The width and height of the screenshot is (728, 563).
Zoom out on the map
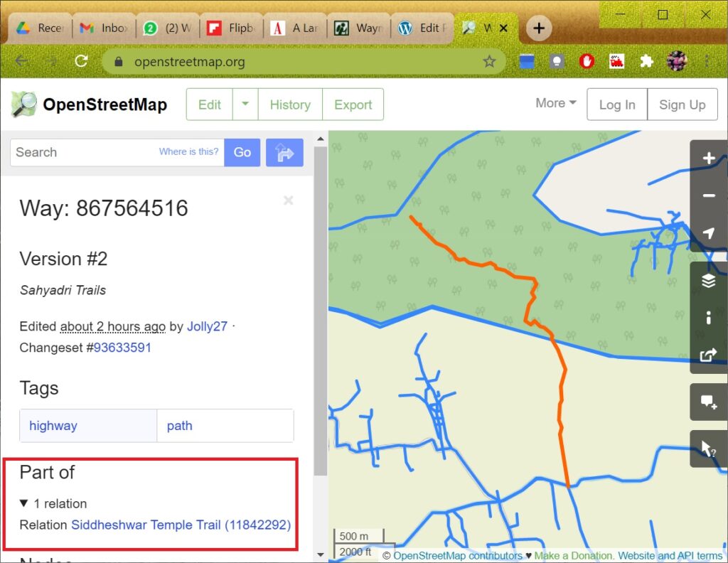tap(709, 195)
